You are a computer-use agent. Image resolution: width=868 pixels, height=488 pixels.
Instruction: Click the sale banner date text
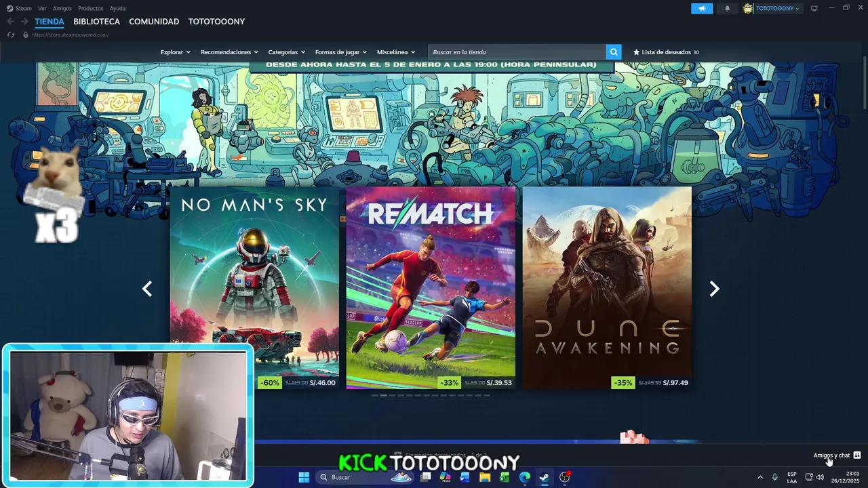click(x=431, y=65)
